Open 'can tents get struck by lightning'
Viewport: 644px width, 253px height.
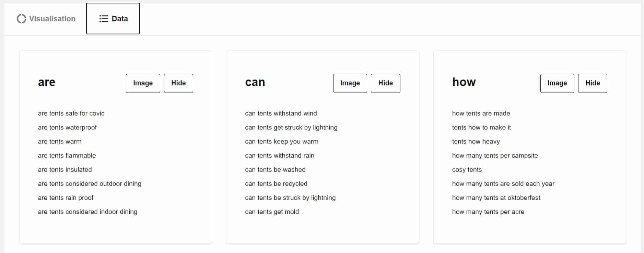point(291,127)
